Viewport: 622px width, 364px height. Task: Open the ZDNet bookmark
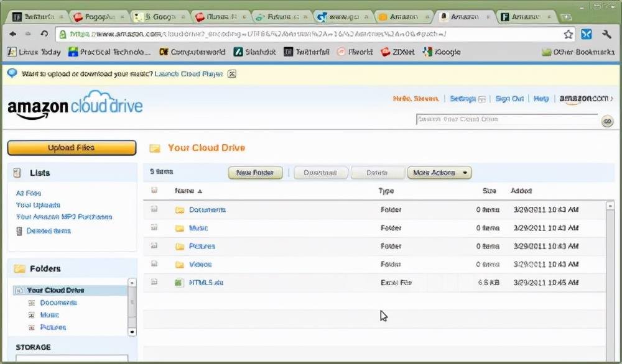click(x=397, y=52)
